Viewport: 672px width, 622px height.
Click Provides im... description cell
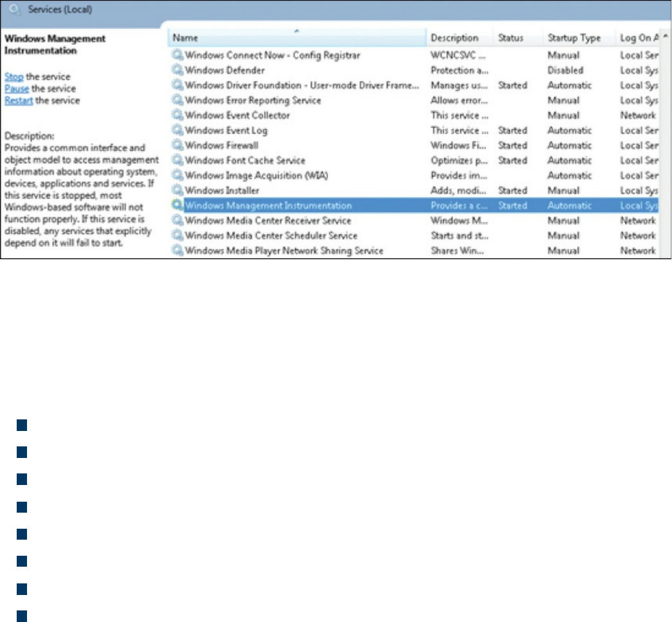[x=459, y=176]
